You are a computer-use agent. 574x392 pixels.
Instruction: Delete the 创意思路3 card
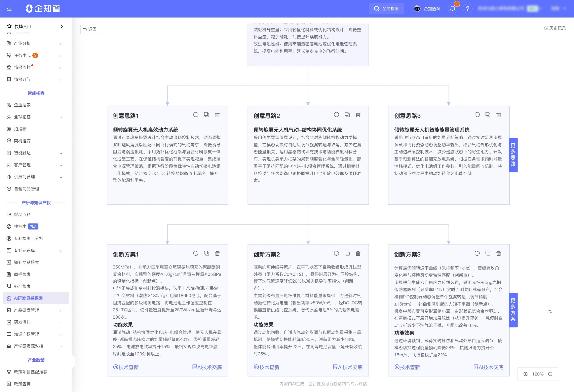(x=499, y=115)
